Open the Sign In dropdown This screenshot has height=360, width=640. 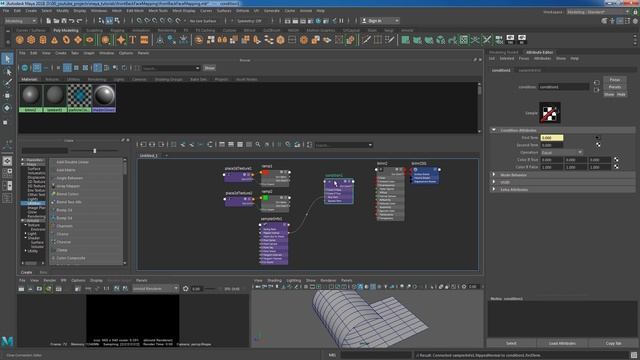[x=380, y=21]
